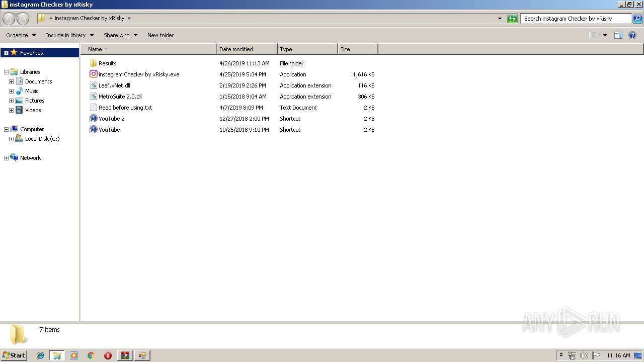Open the view options dropdown arrow
The image size is (644, 362).
tap(605, 35)
